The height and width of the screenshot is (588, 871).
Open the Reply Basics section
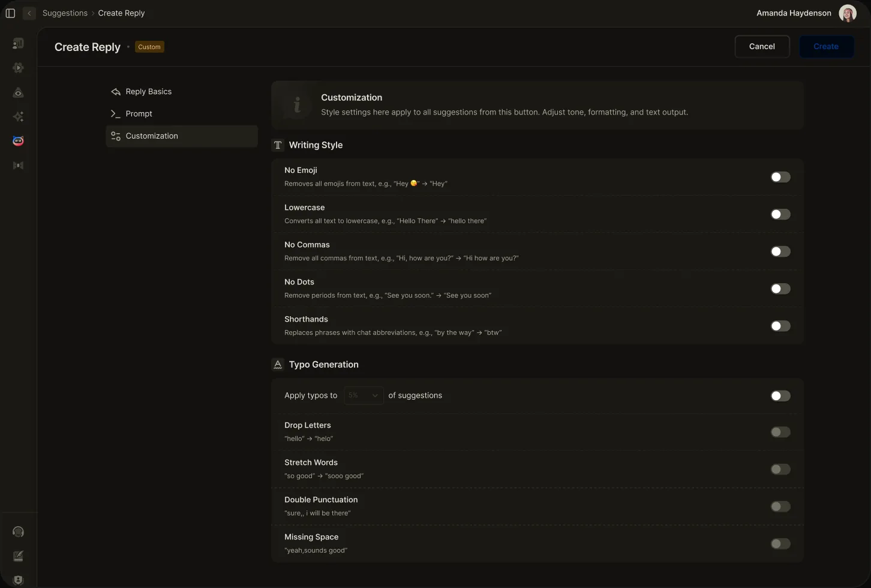[x=182, y=92]
